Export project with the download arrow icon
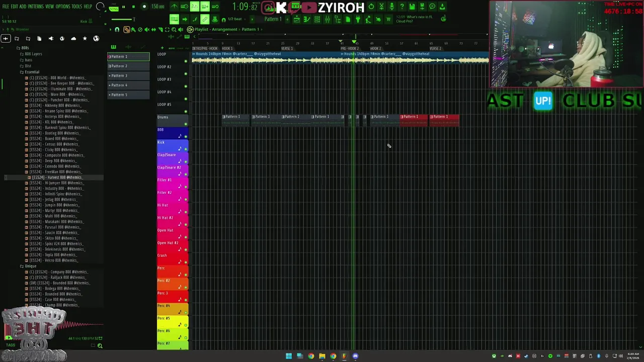 pos(442,7)
